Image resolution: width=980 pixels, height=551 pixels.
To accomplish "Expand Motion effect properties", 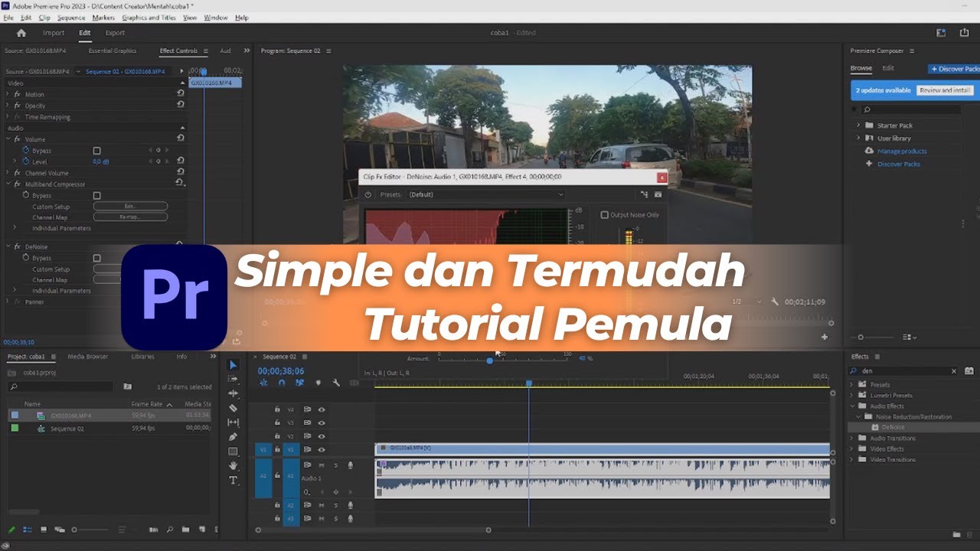I will click(x=8, y=94).
